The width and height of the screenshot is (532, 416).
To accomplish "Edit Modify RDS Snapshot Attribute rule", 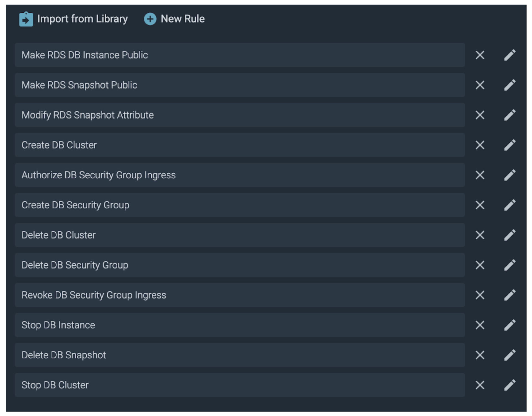I will click(x=510, y=115).
